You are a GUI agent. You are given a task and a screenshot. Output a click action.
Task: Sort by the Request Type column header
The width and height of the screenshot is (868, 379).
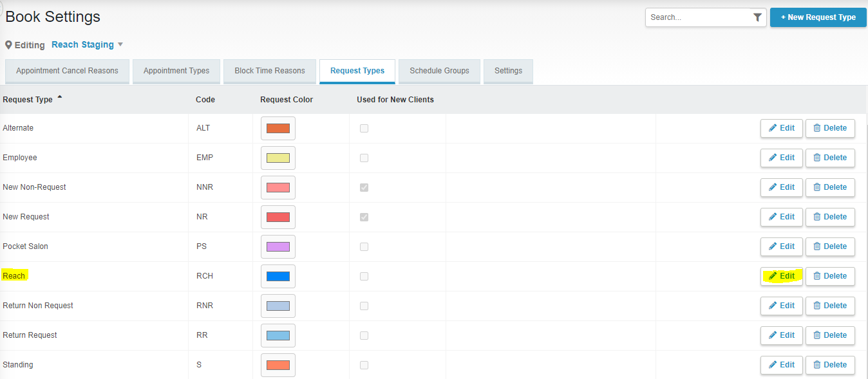28,100
